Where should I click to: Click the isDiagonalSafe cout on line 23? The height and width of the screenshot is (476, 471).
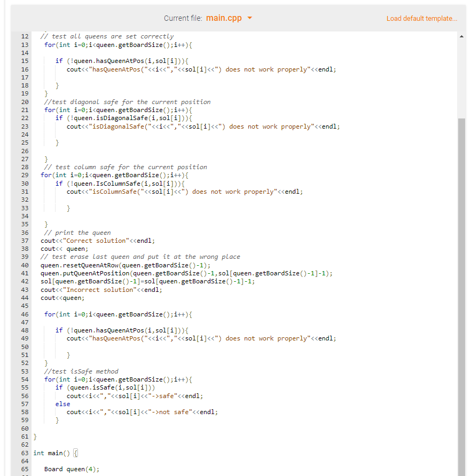point(203,126)
